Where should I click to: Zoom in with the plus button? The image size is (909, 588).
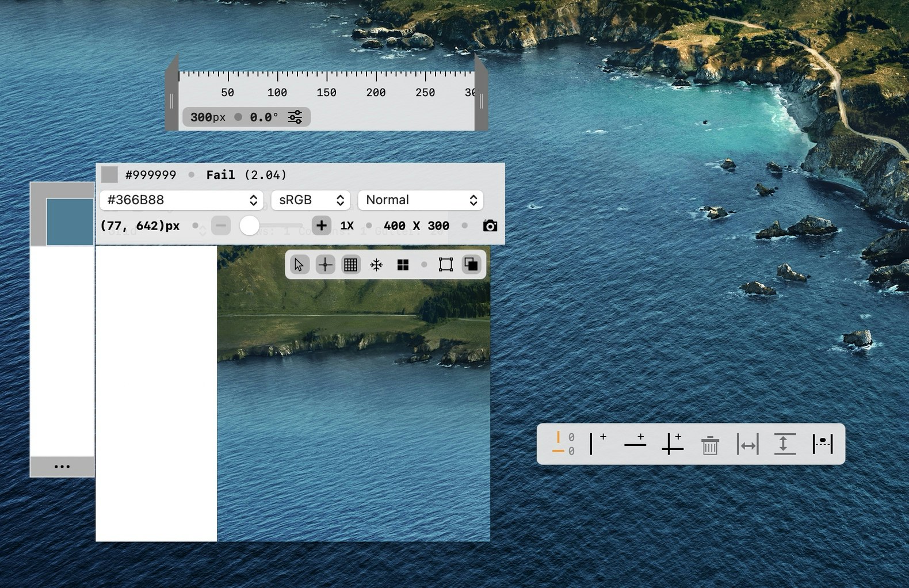click(x=322, y=226)
